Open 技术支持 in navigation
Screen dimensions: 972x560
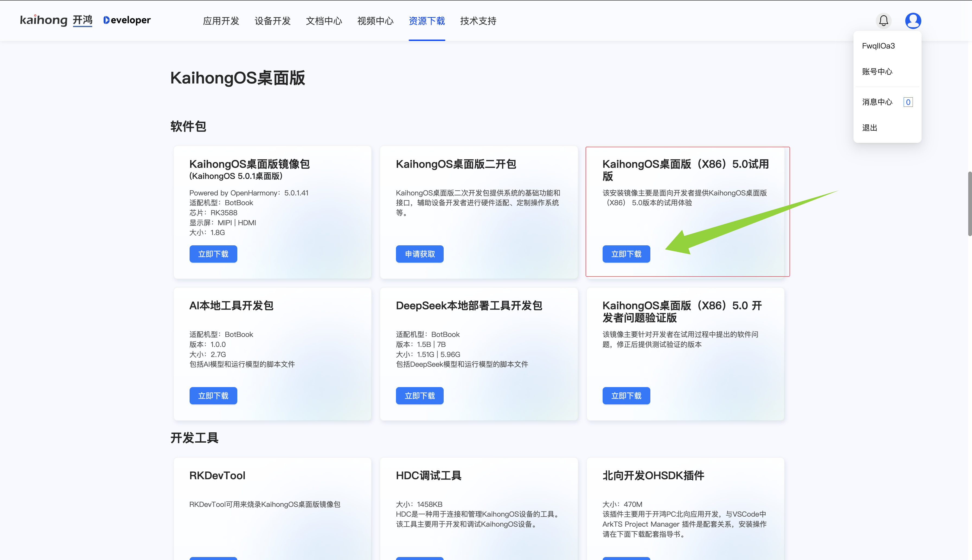coord(478,21)
